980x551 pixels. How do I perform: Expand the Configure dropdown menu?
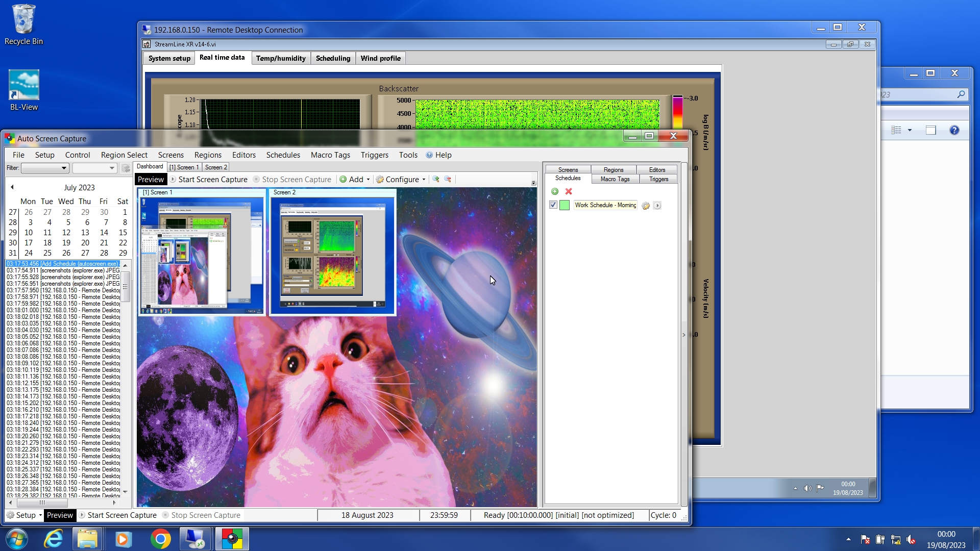[401, 180]
